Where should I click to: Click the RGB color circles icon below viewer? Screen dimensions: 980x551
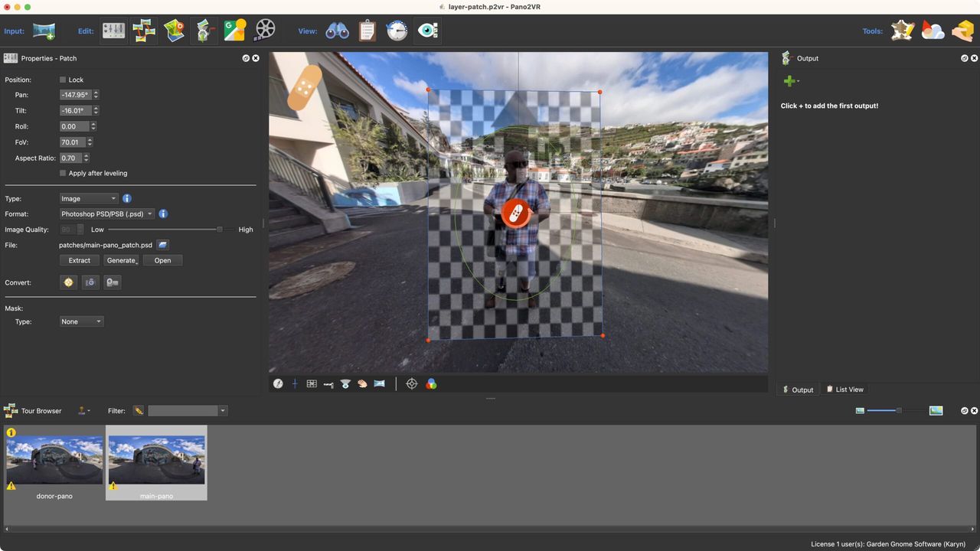431,384
